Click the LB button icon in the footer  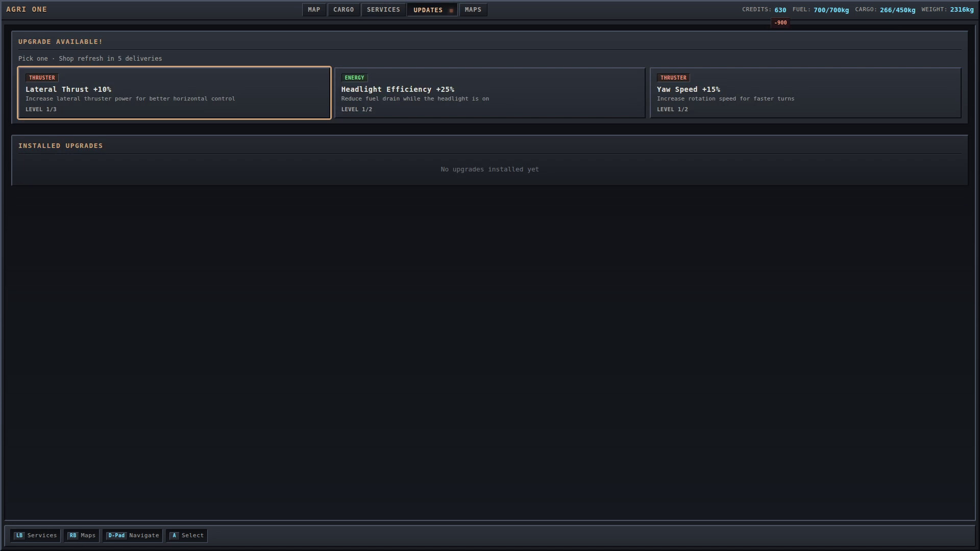tap(19, 535)
